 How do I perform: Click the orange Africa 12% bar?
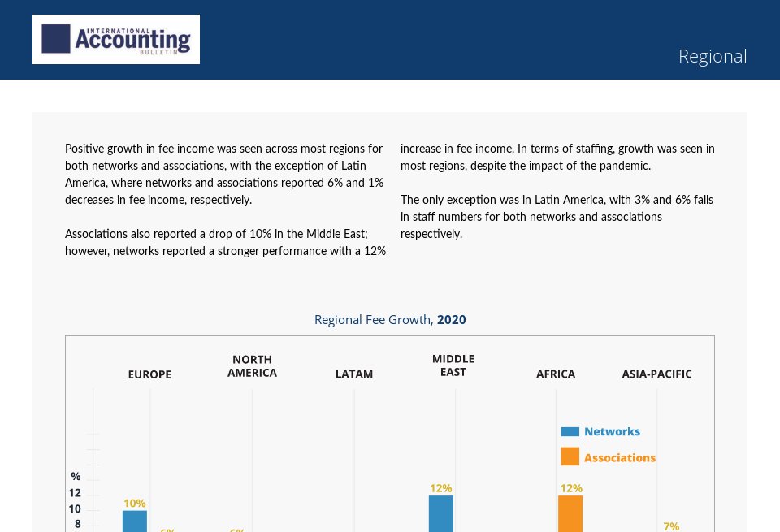[571, 513]
